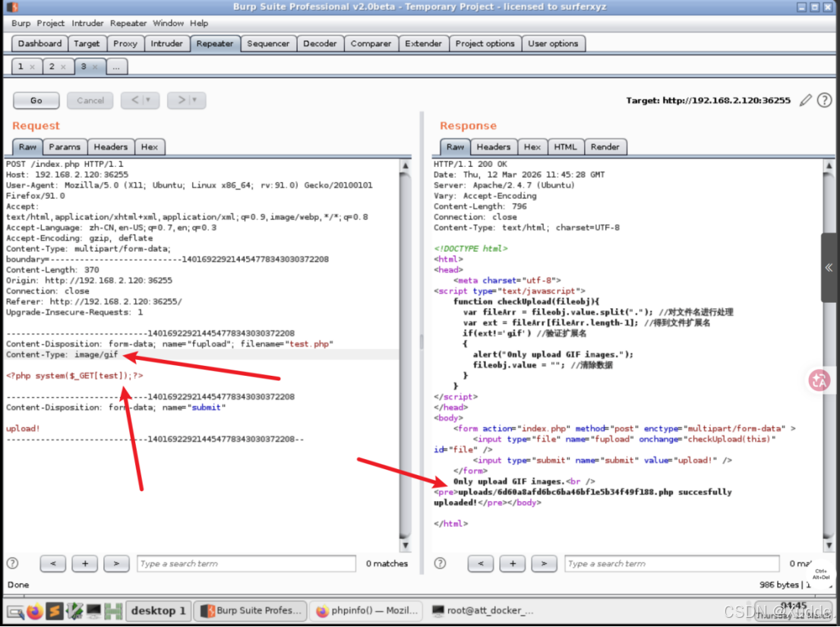The image size is (840, 627).
Task: Click the request search term field
Action: (246, 564)
